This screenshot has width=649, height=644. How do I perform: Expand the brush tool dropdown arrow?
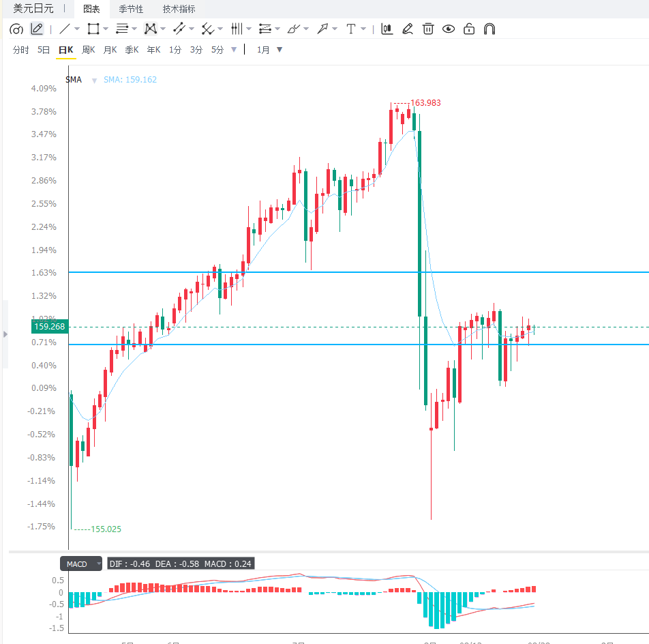point(306,29)
